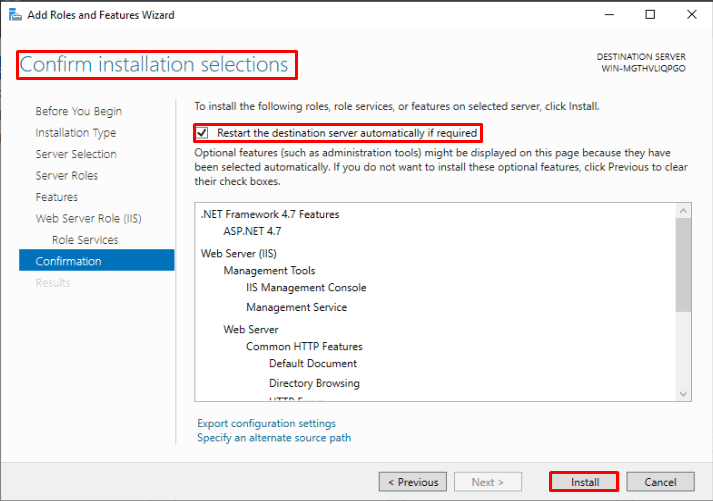The width and height of the screenshot is (713, 501).
Task: Close the Add Roles and Features Wizard
Action: (x=691, y=15)
